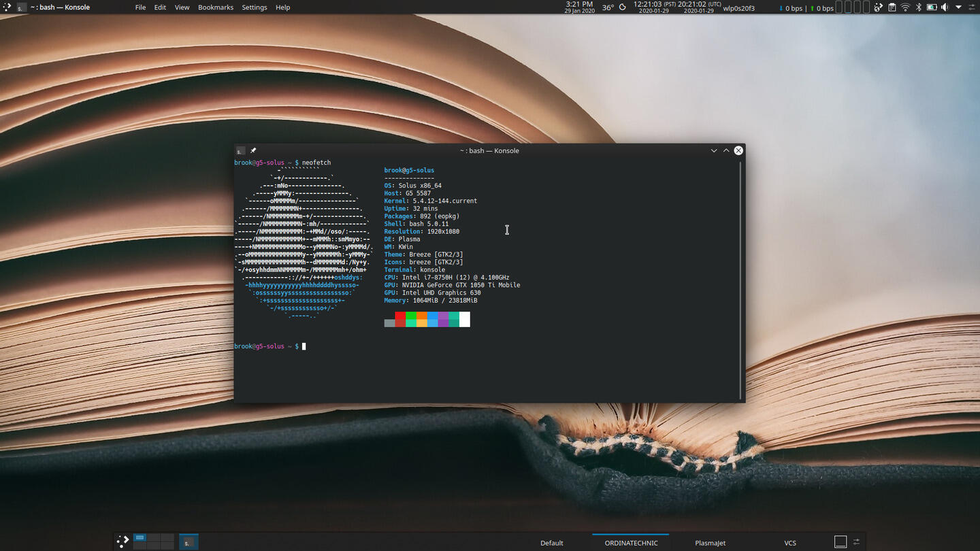
Task: Expand the hidden system tray icons arrow
Action: point(958,7)
